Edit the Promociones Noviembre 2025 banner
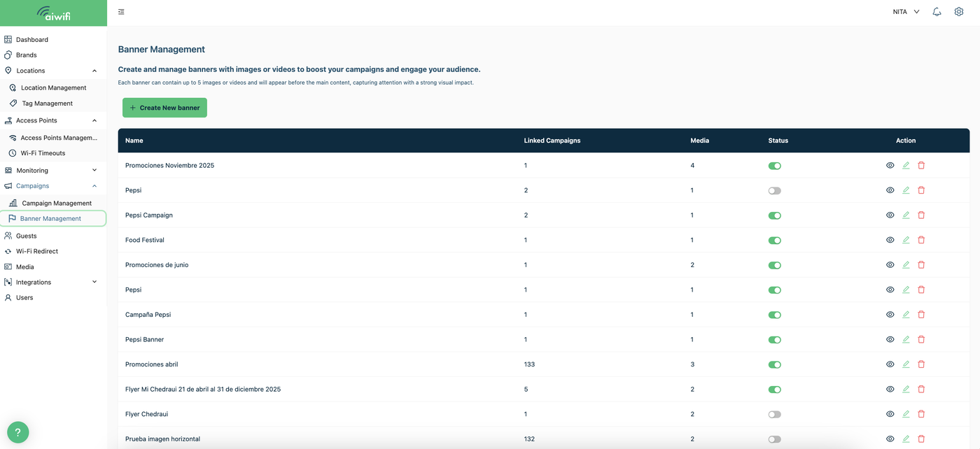 coord(906,166)
